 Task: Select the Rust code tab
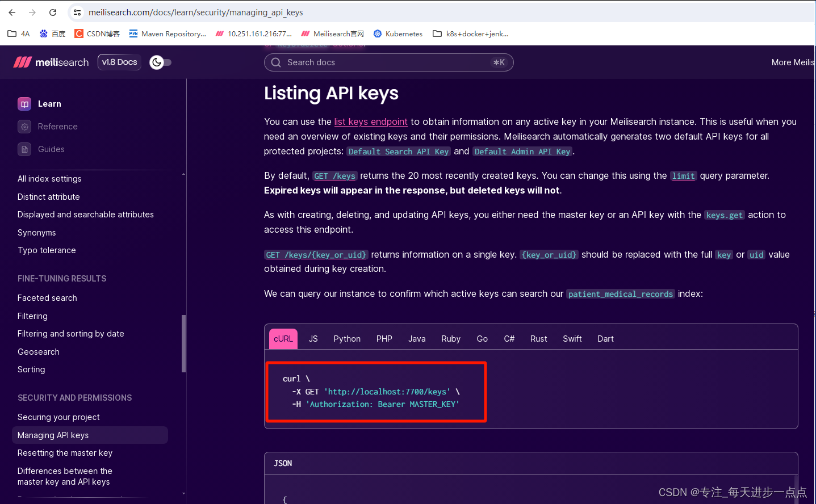[539, 339]
